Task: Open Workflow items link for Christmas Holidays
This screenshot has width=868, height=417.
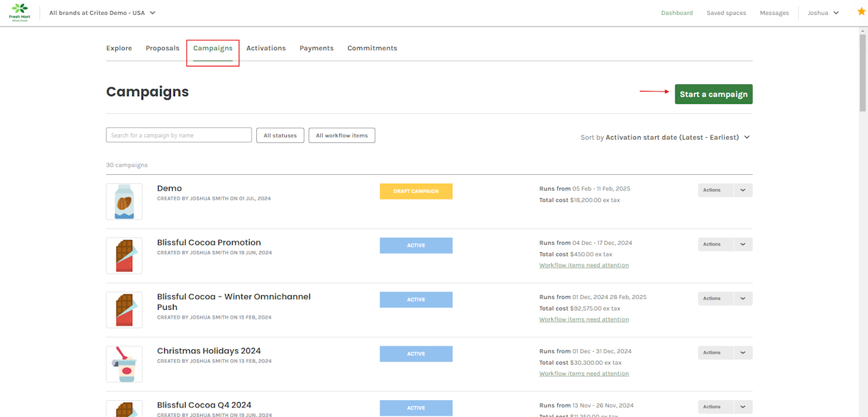Action: point(584,374)
